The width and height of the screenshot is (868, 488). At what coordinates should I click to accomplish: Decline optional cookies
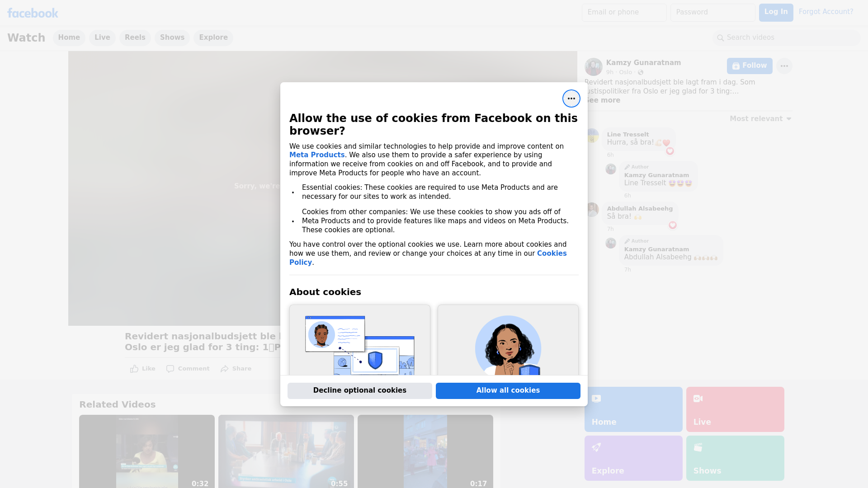359,390
